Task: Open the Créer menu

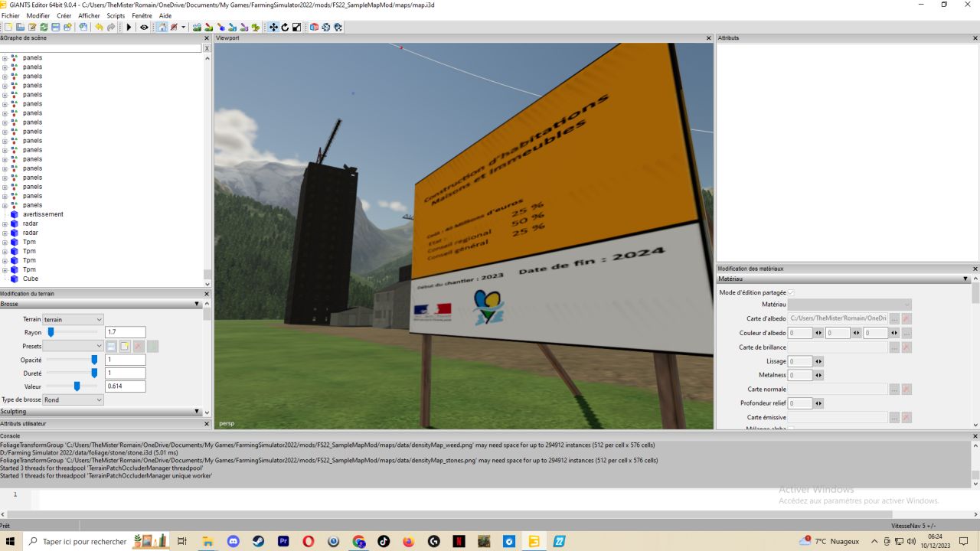Action: point(64,15)
